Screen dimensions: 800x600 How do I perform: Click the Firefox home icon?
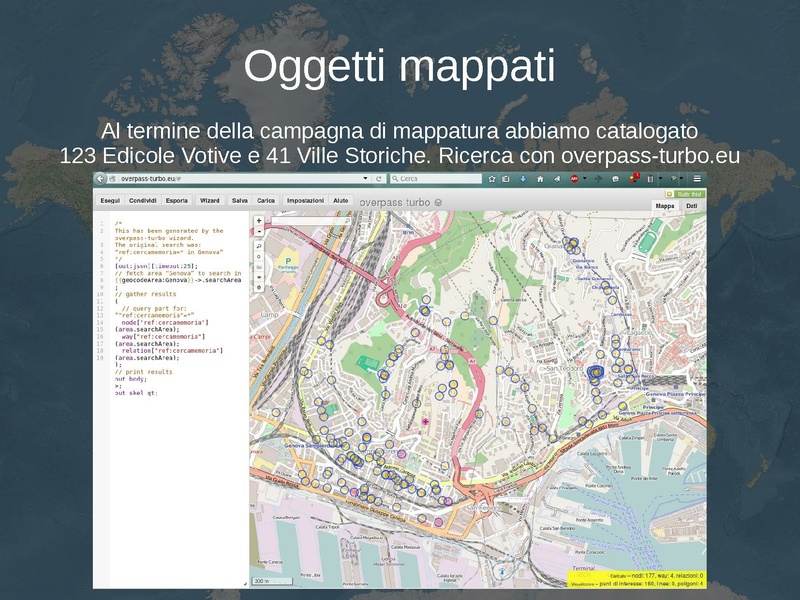(x=541, y=180)
